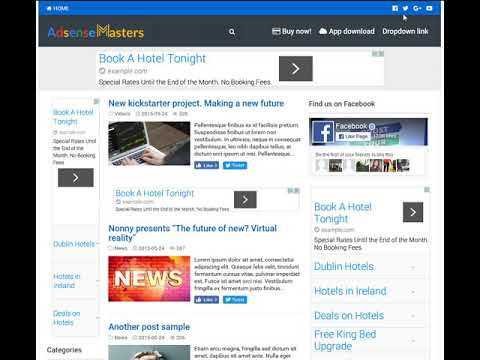Click Like button under Nonny post
This screenshot has height=360, width=480.
coord(206,300)
